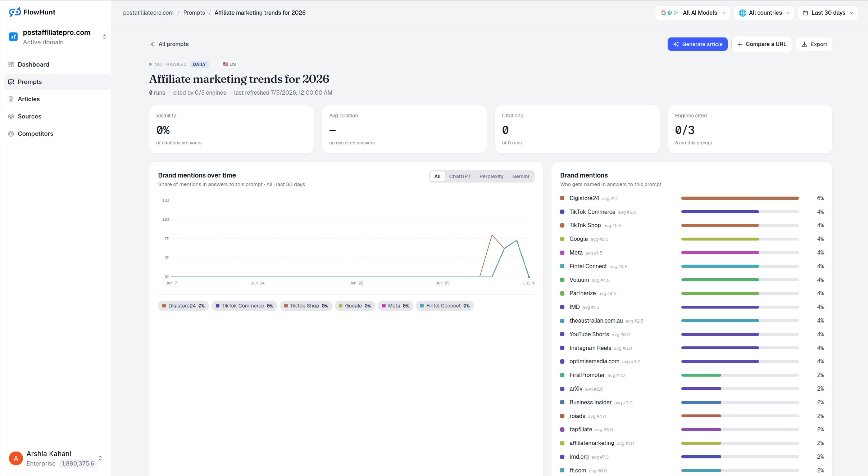Open the Last 30 days date dropdown

pos(828,13)
